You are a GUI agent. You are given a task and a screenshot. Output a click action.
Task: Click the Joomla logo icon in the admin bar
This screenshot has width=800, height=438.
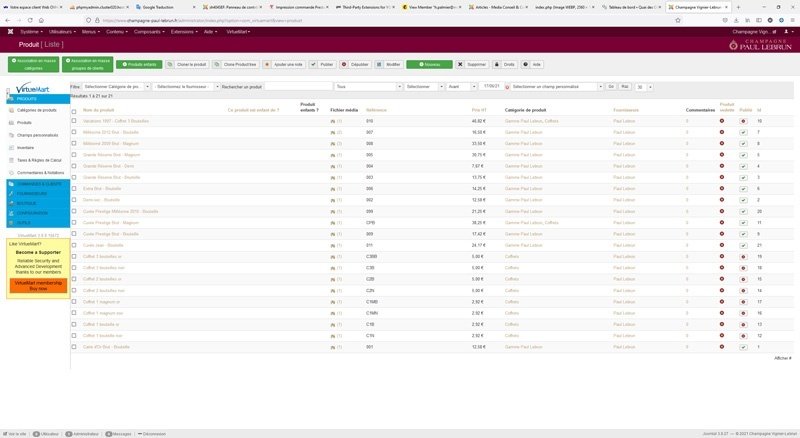(x=10, y=32)
